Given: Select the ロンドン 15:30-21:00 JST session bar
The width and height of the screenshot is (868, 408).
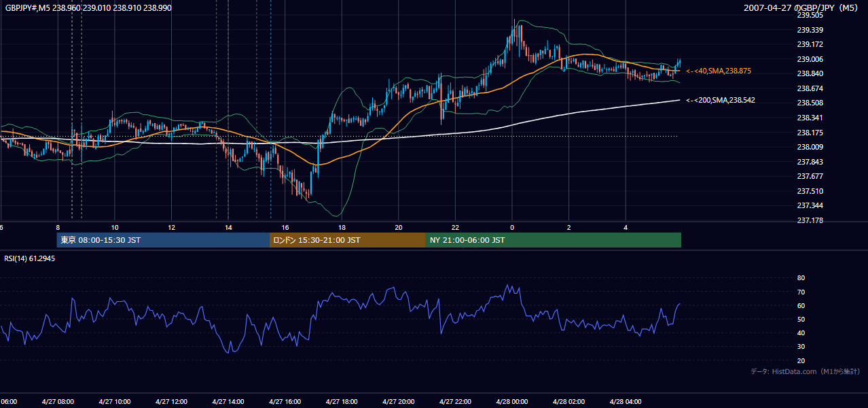Looking at the screenshot, I should 348,240.
